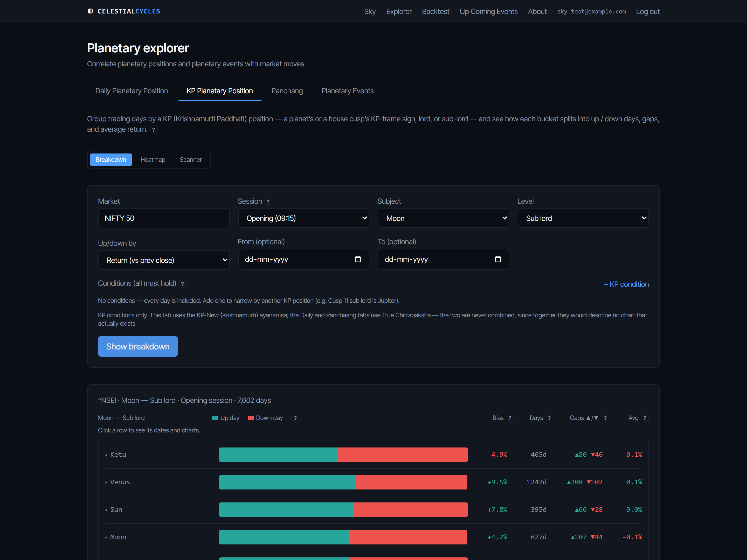Screen dimensions: 747x560
Task: Expand the Ketu row
Action: (x=373, y=455)
